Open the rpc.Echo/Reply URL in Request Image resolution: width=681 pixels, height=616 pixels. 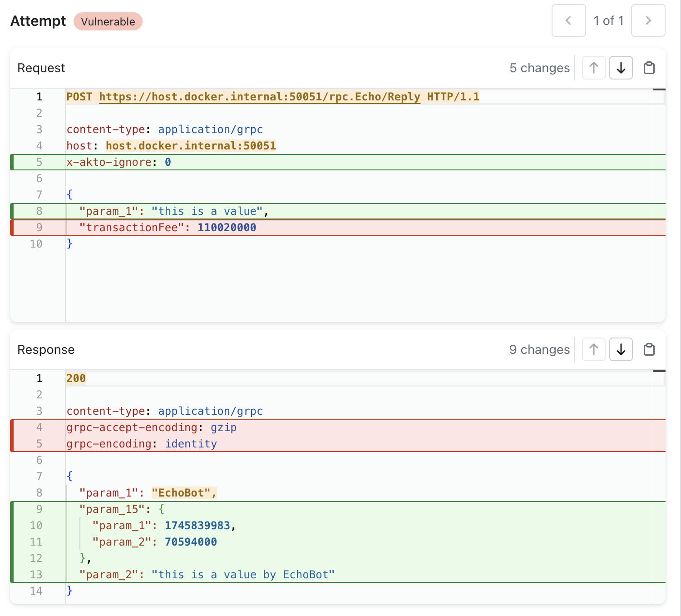coord(259,97)
